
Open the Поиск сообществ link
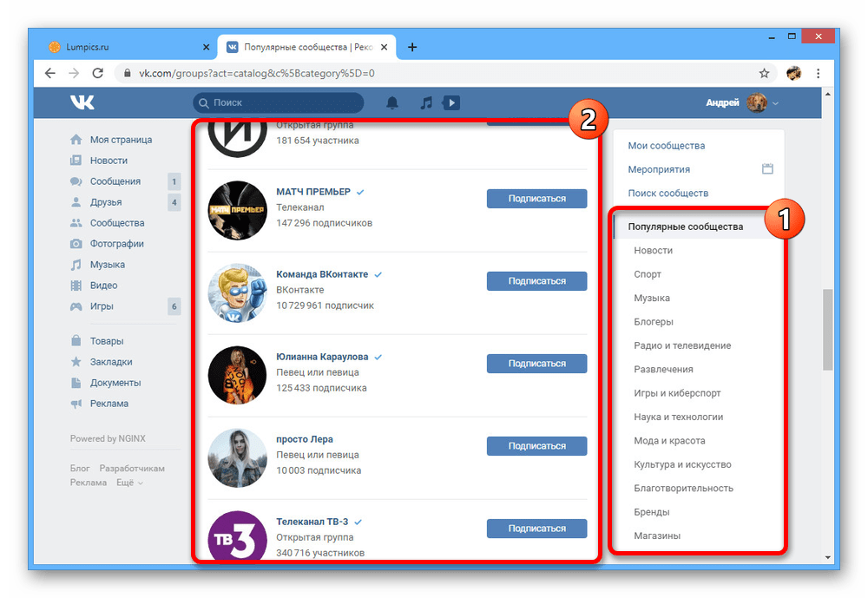point(667,194)
